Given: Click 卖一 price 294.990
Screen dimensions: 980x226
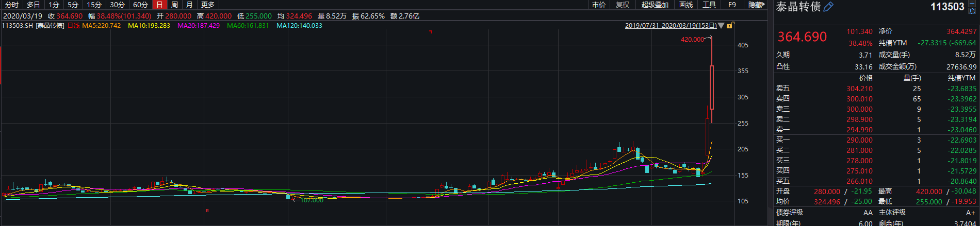Looking at the screenshot, I should pos(859,130).
